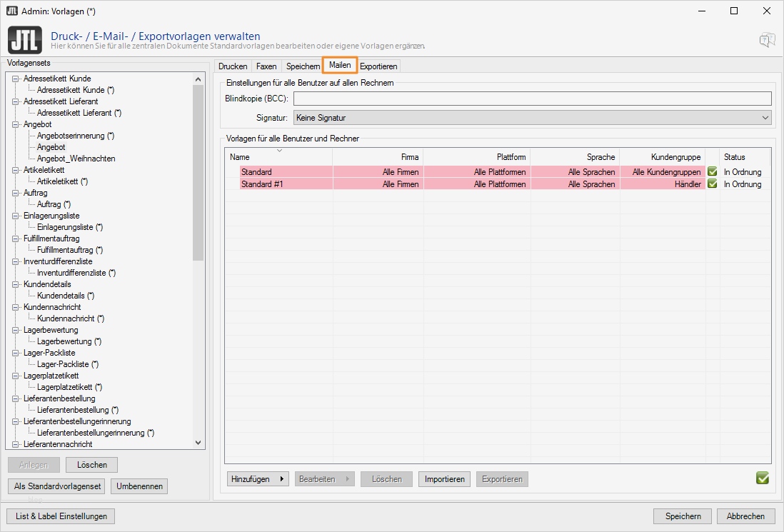Click the JTL logo icon in header
Screen dimensions: 784x532
25,41
